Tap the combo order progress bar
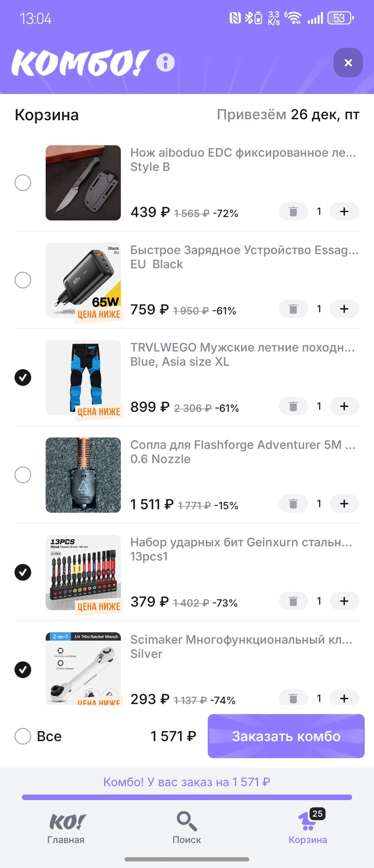374x868 pixels. 187,797
